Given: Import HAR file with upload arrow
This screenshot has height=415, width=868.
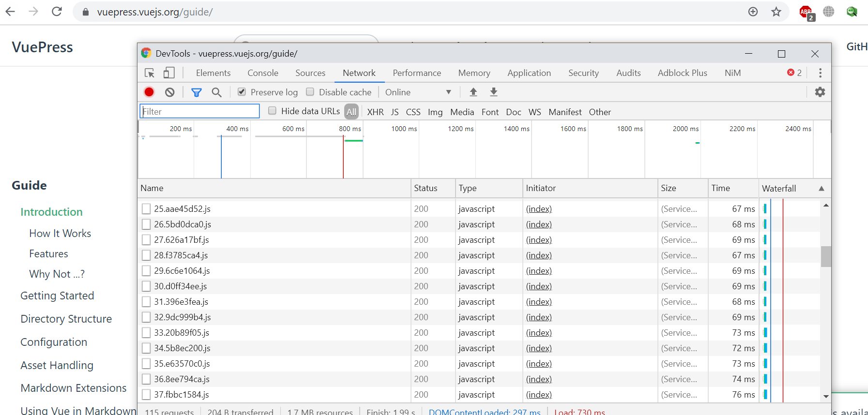Looking at the screenshot, I should [473, 92].
